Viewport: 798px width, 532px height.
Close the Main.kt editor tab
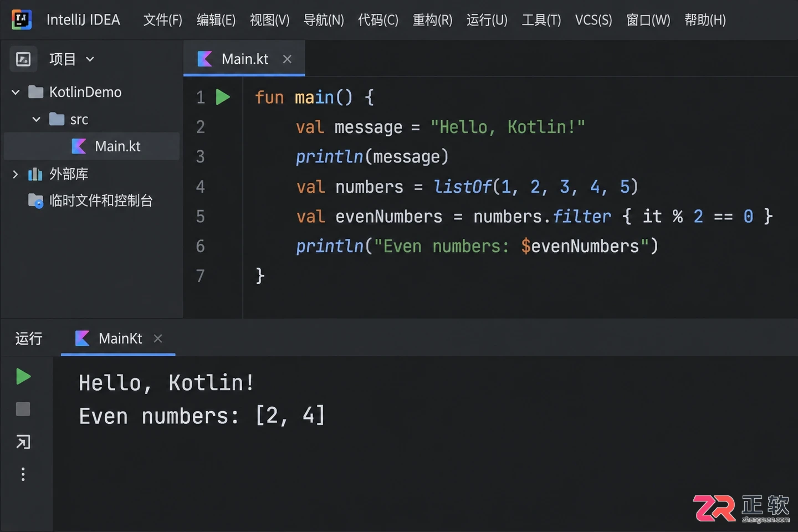[287, 59]
